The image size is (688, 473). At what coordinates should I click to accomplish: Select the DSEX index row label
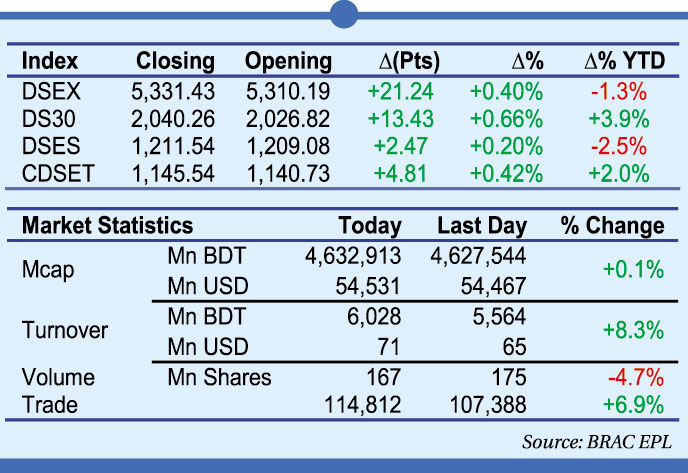(x=50, y=91)
